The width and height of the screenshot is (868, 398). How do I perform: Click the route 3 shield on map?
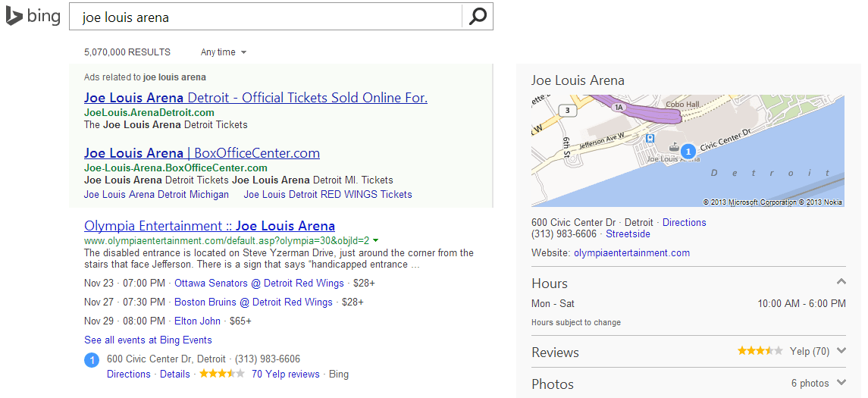[x=567, y=111]
